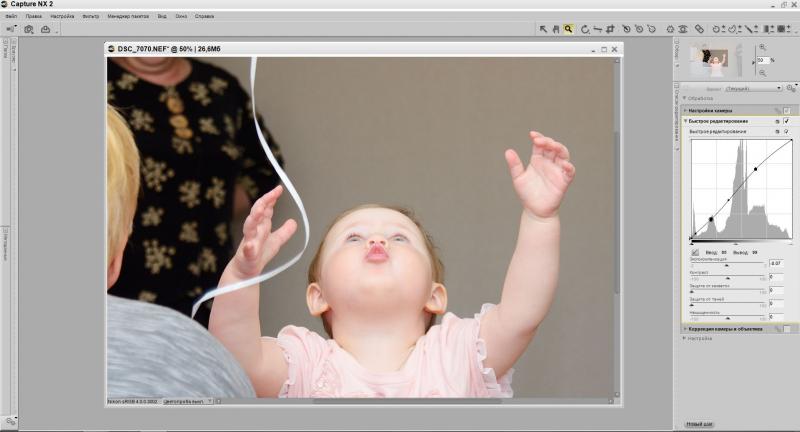Click the batch gear icon beside version dropdown
This screenshot has height=432, width=800.
coord(791,88)
